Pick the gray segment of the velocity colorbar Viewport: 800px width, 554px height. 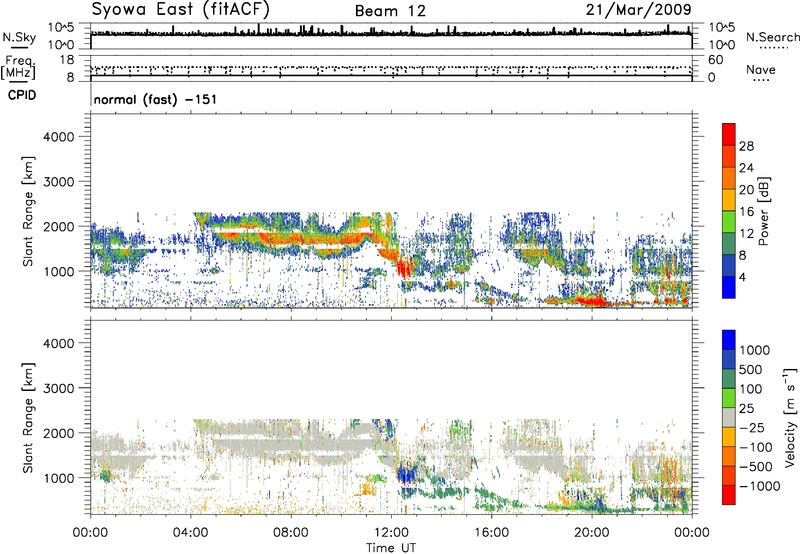(729, 417)
